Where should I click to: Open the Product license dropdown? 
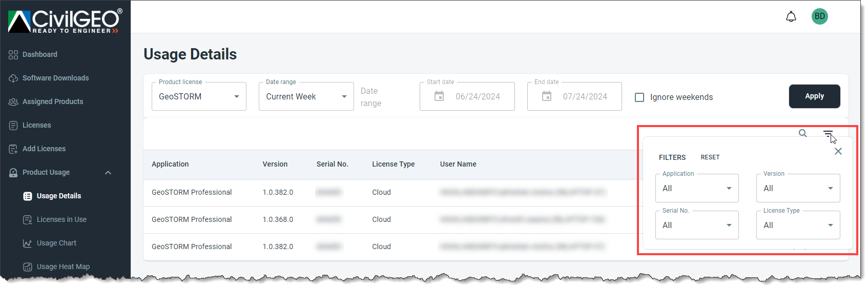(199, 96)
